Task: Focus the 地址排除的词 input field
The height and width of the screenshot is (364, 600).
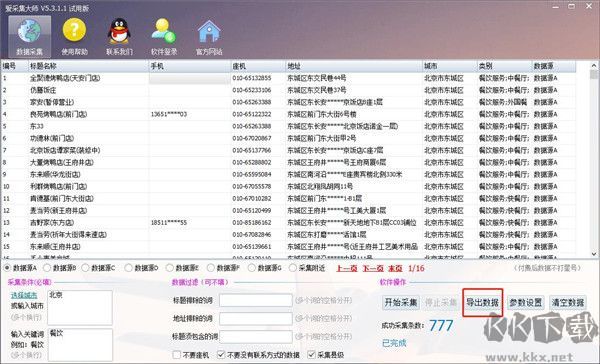Action: click(256, 318)
